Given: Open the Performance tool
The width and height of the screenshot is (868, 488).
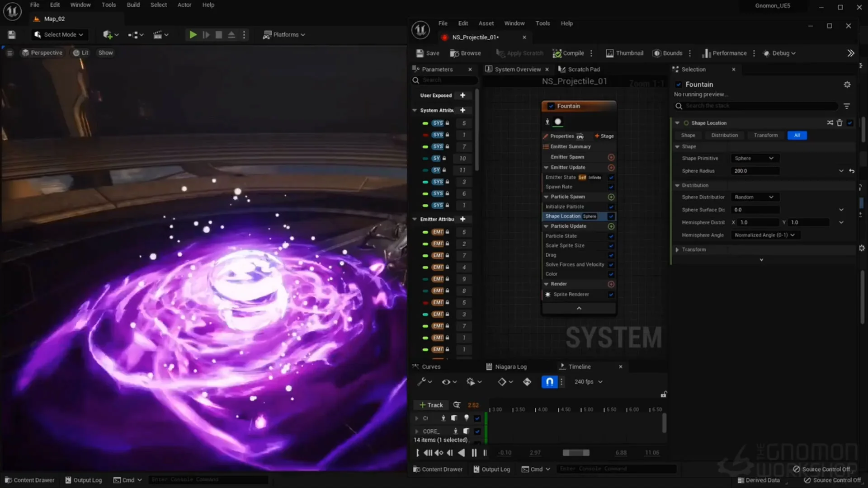Looking at the screenshot, I should [724, 53].
